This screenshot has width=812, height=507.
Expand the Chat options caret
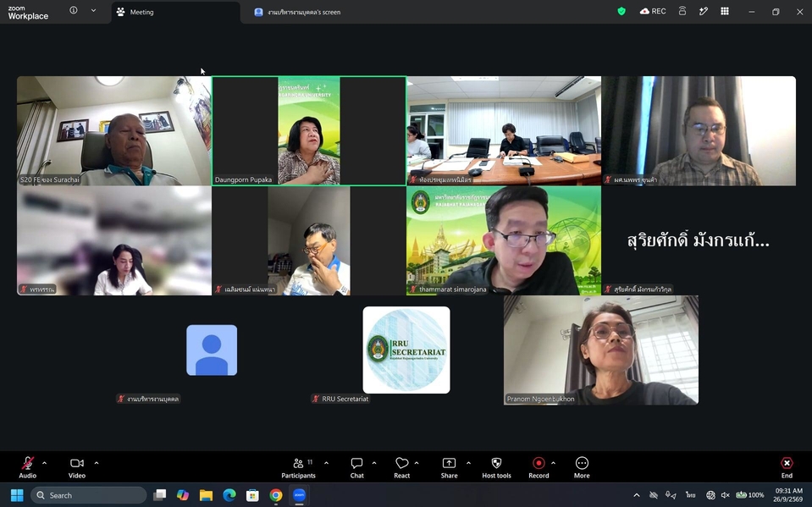click(374, 463)
